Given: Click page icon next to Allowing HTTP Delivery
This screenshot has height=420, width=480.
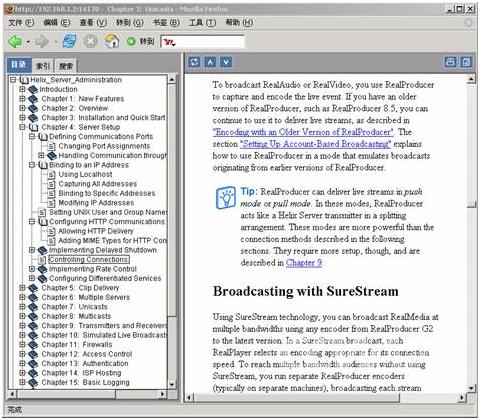Looking at the screenshot, I should (52, 231).
